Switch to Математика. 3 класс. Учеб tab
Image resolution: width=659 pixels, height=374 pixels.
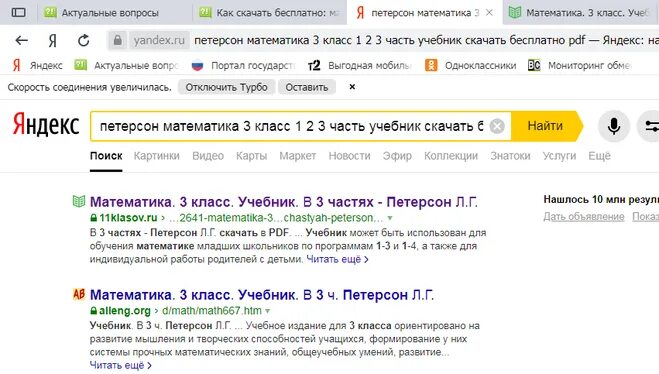tap(580, 13)
